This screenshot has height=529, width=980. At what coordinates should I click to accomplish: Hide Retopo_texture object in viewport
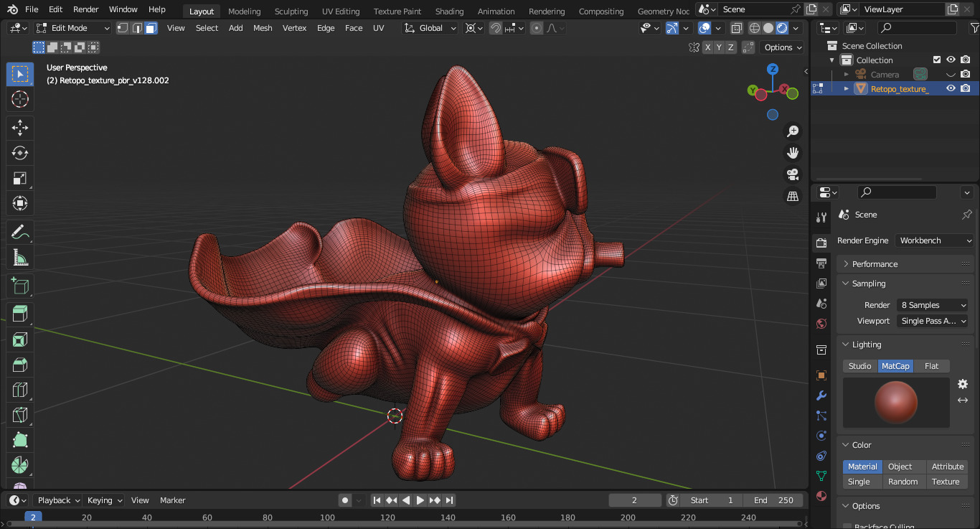951,88
